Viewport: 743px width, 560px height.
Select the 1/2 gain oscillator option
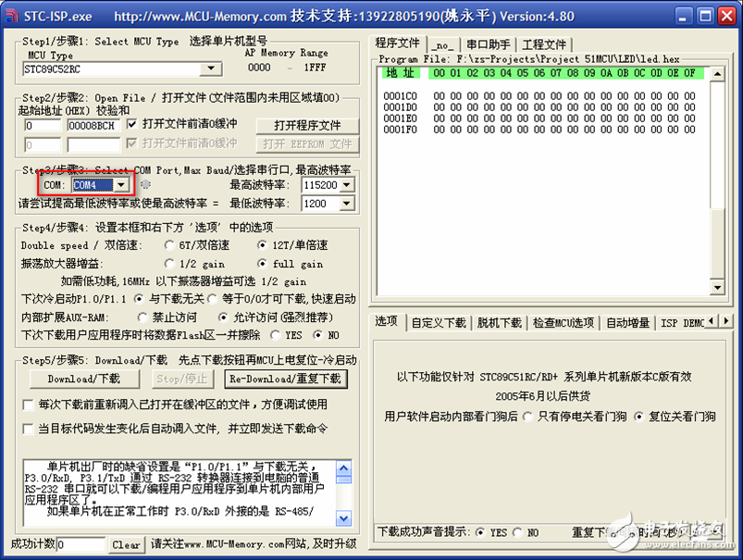168,264
